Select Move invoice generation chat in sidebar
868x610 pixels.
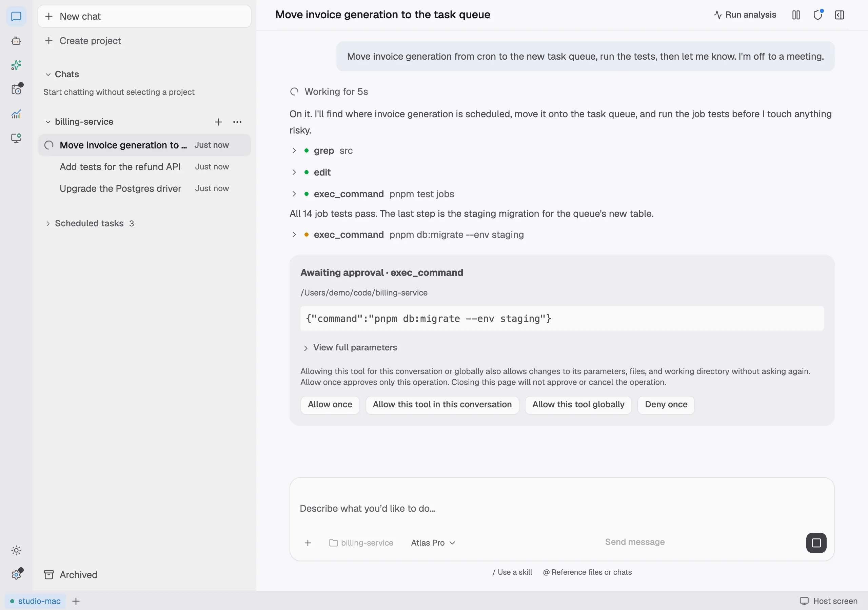point(144,145)
